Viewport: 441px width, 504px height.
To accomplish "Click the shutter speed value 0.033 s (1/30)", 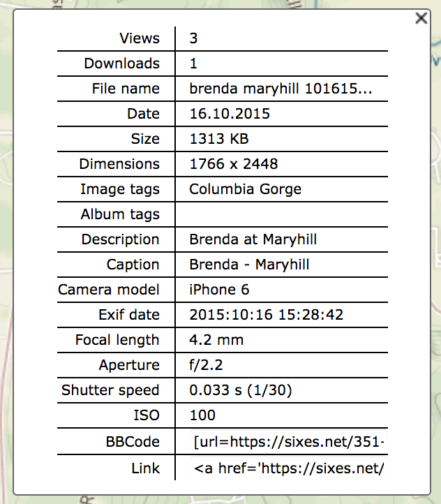I will click(x=240, y=390).
